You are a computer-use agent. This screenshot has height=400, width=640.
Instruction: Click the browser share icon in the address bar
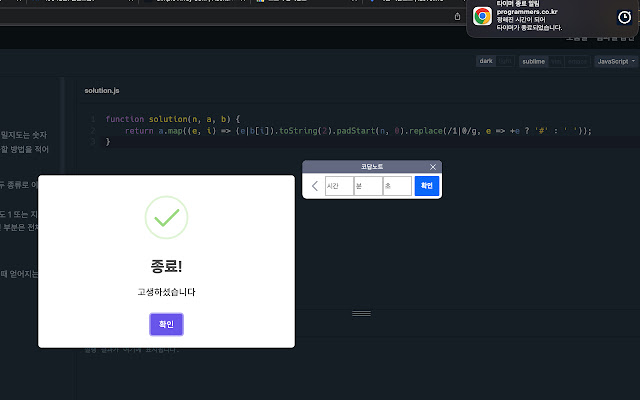(x=458, y=16)
